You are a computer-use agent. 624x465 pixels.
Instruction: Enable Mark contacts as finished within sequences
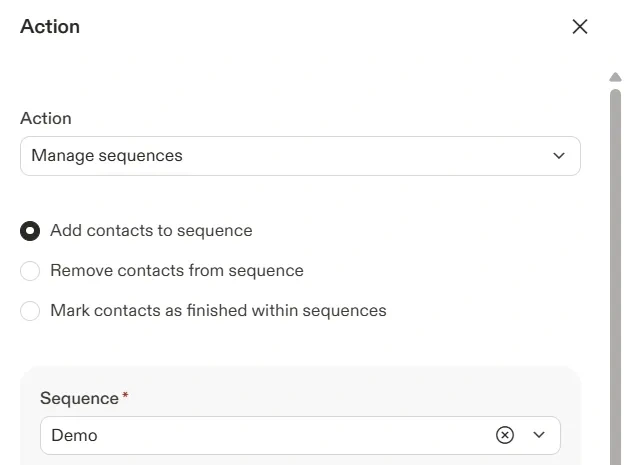point(30,311)
